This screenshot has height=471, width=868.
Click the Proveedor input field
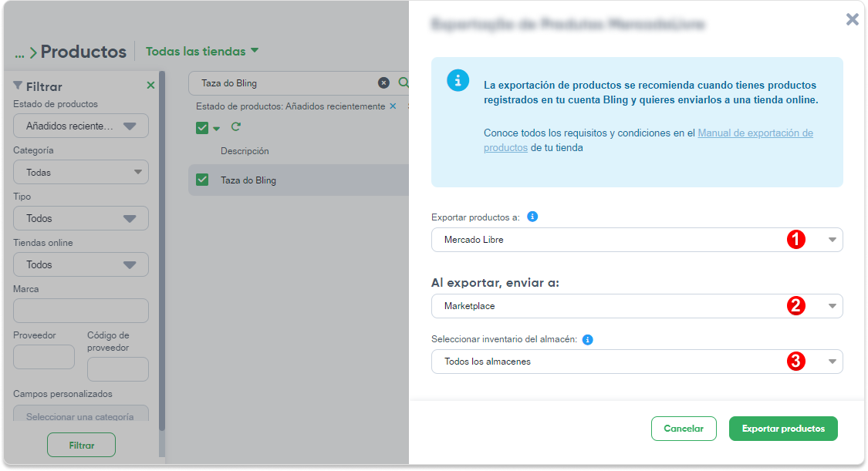(x=44, y=357)
